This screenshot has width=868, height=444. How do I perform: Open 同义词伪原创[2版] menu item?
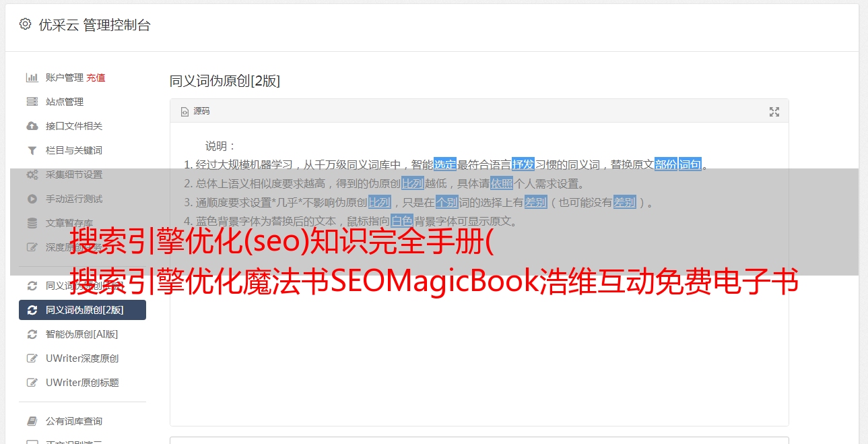pyautogui.click(x=82, y=310)
